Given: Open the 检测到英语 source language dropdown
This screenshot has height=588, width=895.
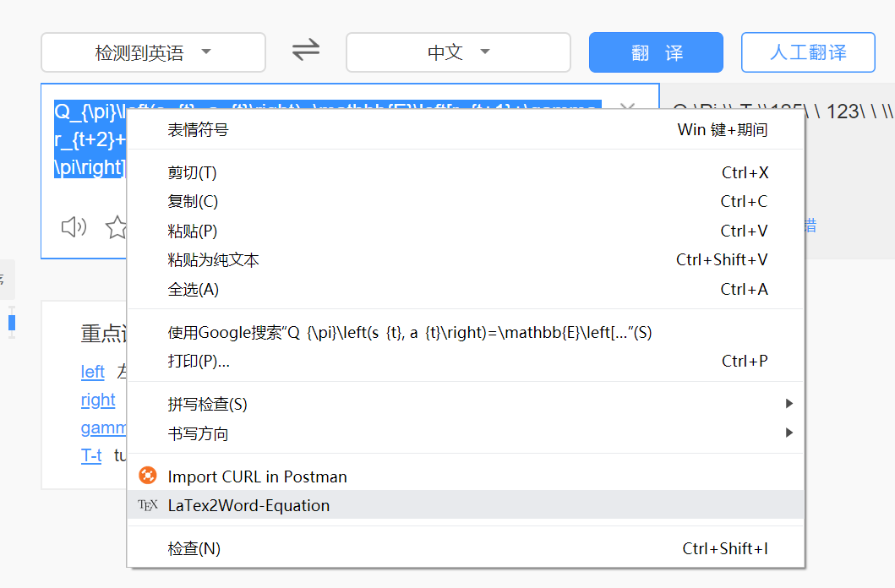Looking at the screenshot, I should (x=153, y=52).
